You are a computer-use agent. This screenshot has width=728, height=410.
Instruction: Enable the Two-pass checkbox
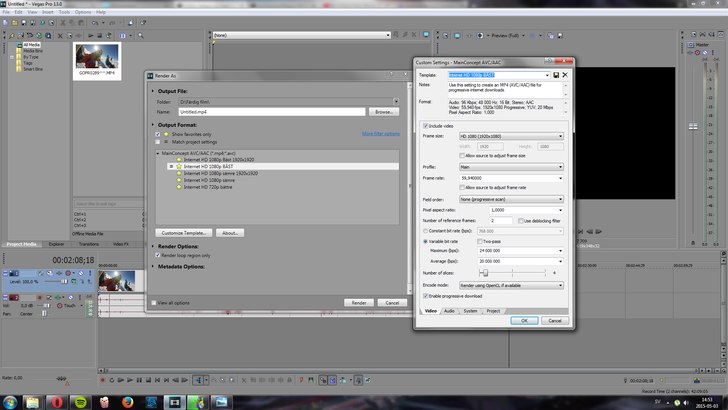tap(481, 241)
